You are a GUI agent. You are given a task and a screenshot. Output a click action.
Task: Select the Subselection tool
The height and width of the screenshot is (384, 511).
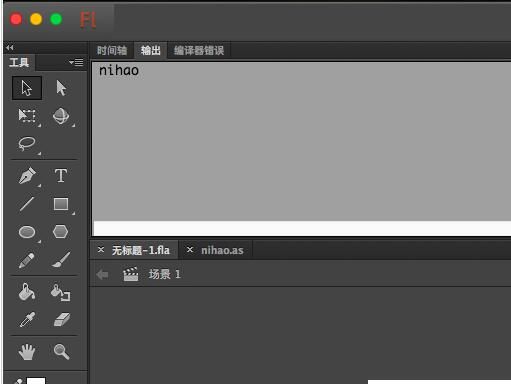pos(61,88)
